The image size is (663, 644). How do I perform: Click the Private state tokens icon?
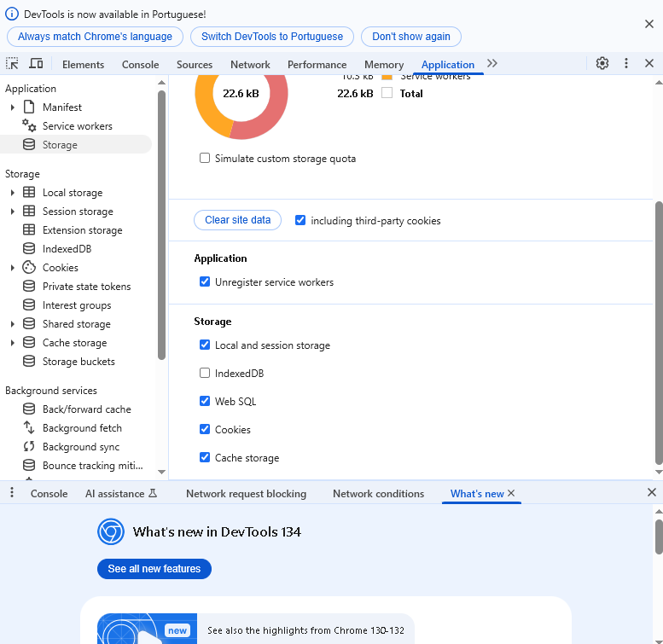click(29, 286)
